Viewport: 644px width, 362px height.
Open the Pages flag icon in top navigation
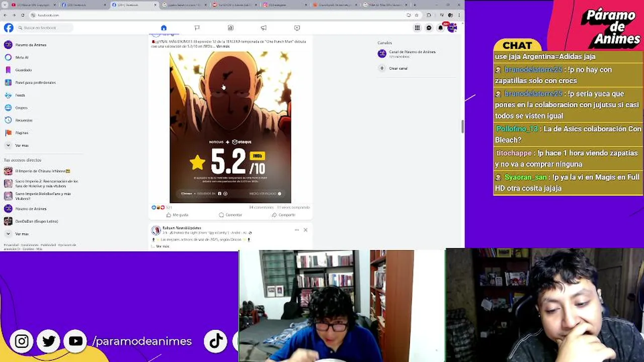pos(197,28)
